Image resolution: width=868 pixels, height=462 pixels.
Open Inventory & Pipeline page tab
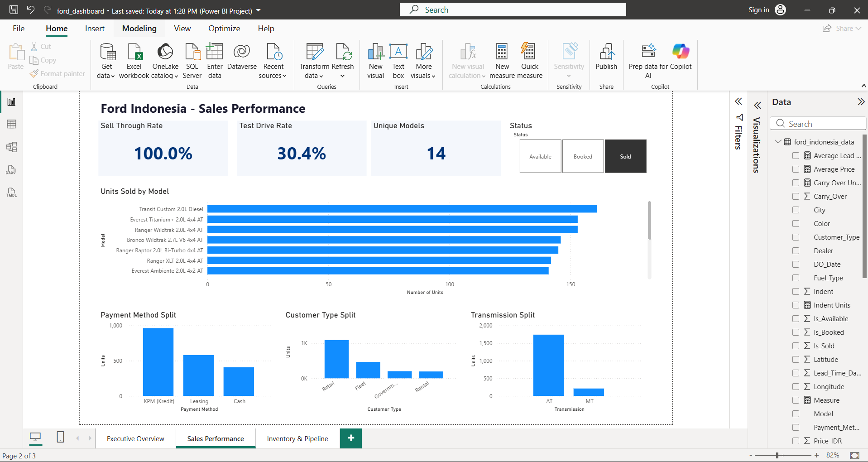pyautogui.click(x=297, y=438)
